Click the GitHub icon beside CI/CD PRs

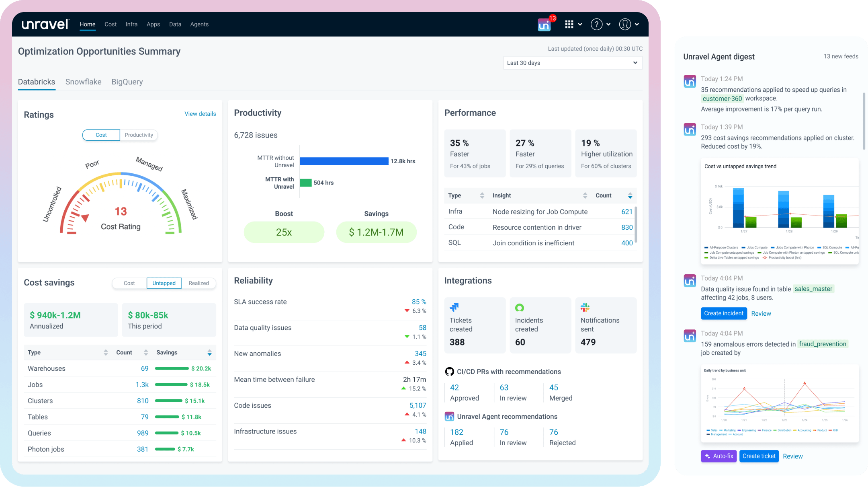click(x=449, y=372)
